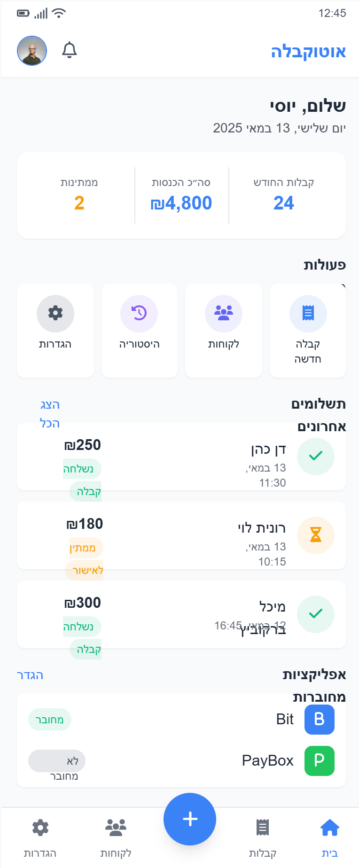Toggle Bit connected (מחובר) status badge

click(x=50, y=720)
